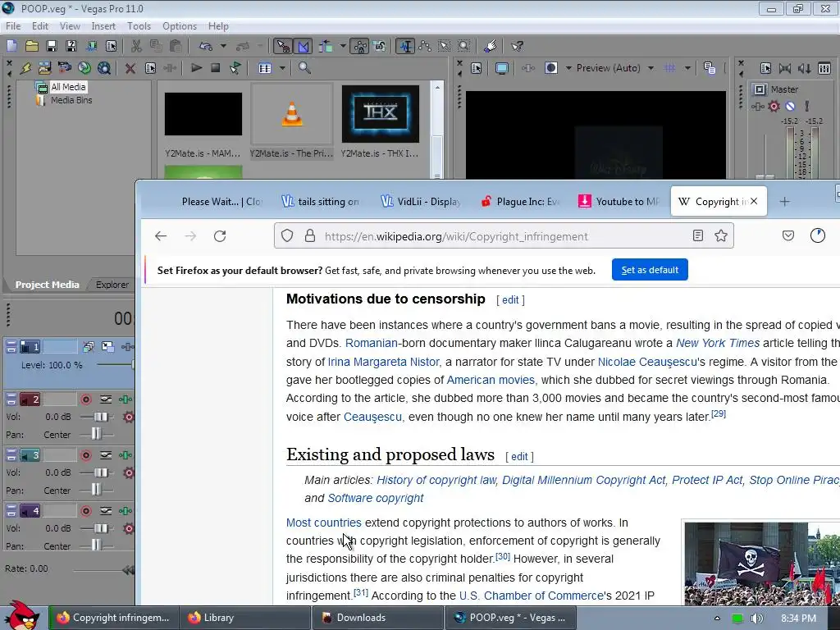
Task: Open the Preview (Auto) quality dropdown
Action: [x=651, y=68]
